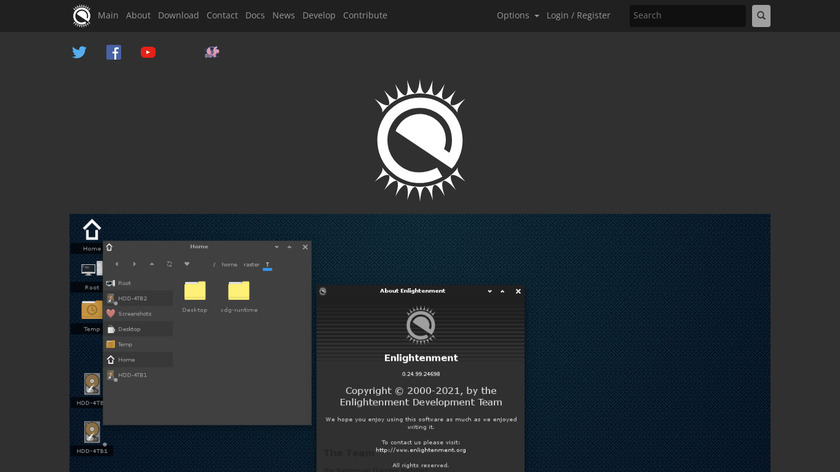
Task: Select Home in the file manager sidebar
Action: click(x=138, y=359)
